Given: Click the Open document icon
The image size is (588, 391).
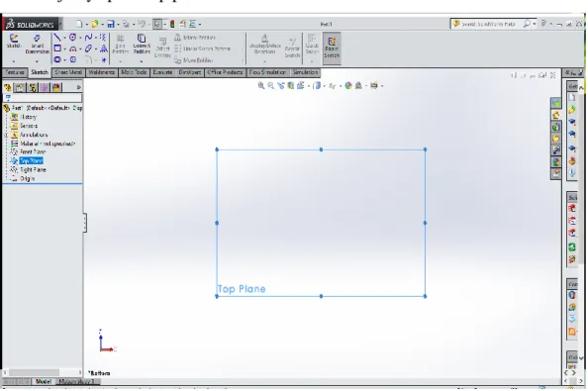Looking at the screenshot, I should (x=94, y=24).
